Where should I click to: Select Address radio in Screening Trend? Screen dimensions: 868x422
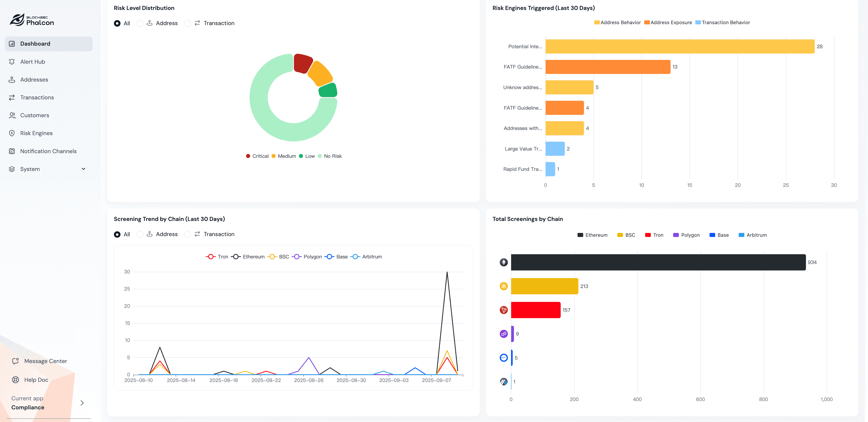pos(139,234)
